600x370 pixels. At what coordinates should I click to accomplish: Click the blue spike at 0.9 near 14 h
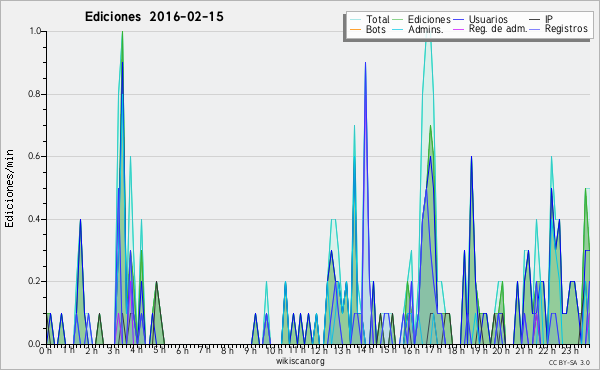[x=365, y=64]
